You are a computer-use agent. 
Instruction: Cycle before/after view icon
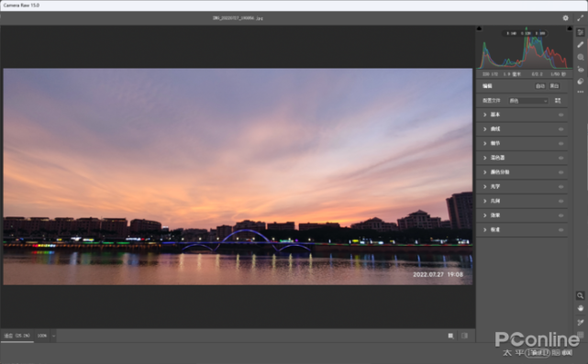pyautogui.click(x=450, y=336)
